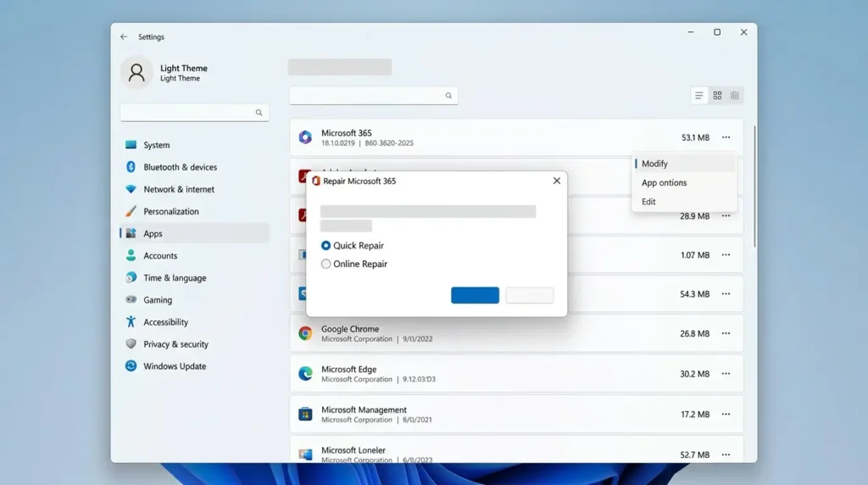This screenshot has width=868, height=485.
Task: Click the white secondary button in Repair dialog
Action: [x=530, y=295]
